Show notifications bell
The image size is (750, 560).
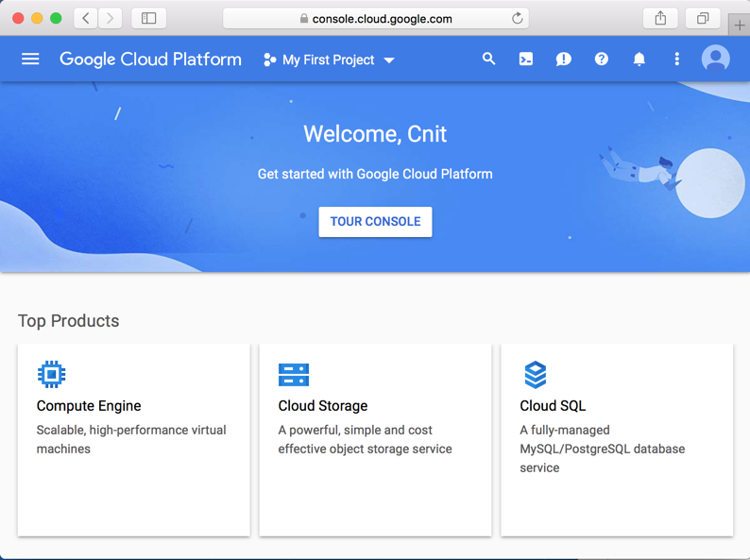coord(639,59)
